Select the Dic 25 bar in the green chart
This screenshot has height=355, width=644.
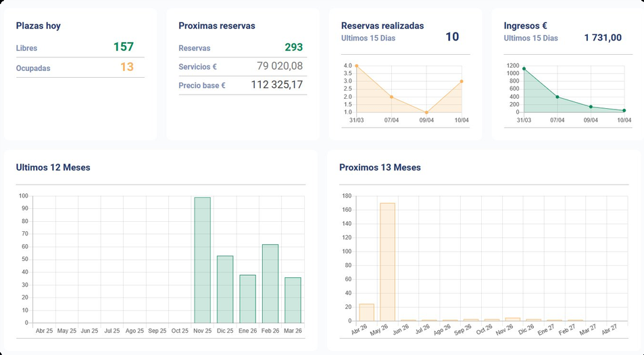225,289
